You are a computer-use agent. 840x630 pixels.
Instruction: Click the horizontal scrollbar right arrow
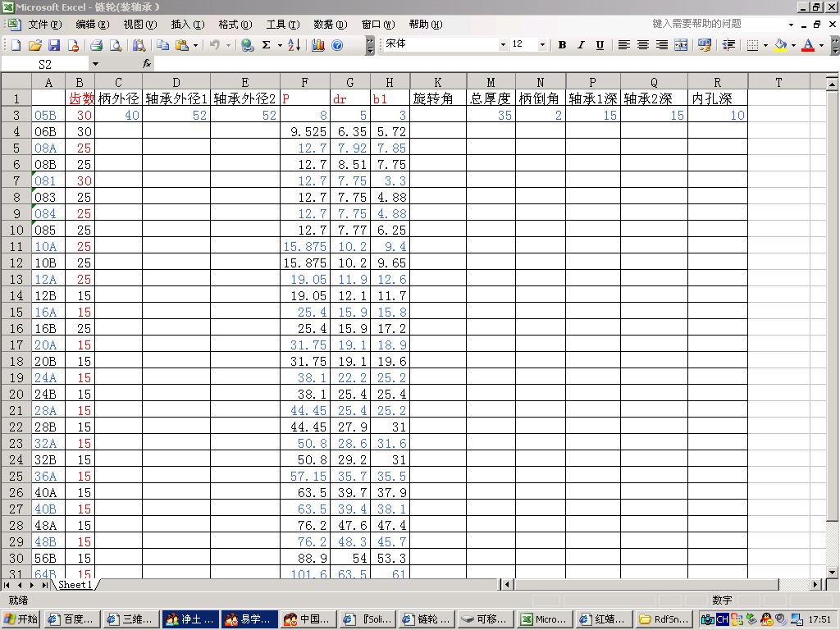815,584
